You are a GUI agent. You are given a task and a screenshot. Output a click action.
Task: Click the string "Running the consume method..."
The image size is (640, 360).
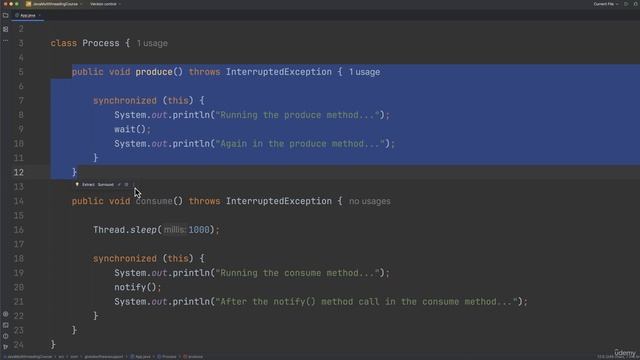(298, 273)
